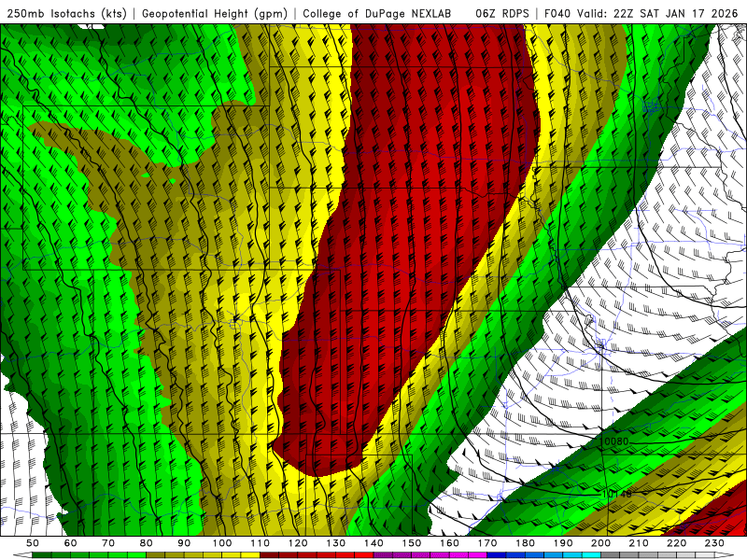Click the '60' value on color scale
The image size is (747, 560).
[x=71, y=543]
